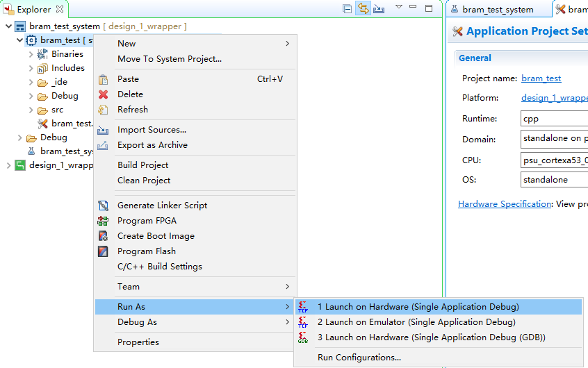Choose Build Project from context menu
588x368 pixels.
[195, 165]
